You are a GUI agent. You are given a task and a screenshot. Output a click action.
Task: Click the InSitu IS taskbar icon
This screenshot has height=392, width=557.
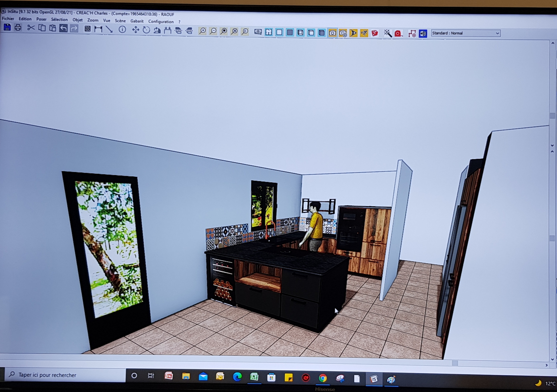(374, 379)
